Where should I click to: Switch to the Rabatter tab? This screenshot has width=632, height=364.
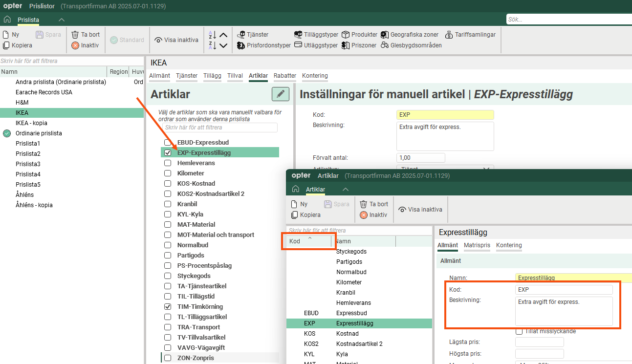[284, 76]
